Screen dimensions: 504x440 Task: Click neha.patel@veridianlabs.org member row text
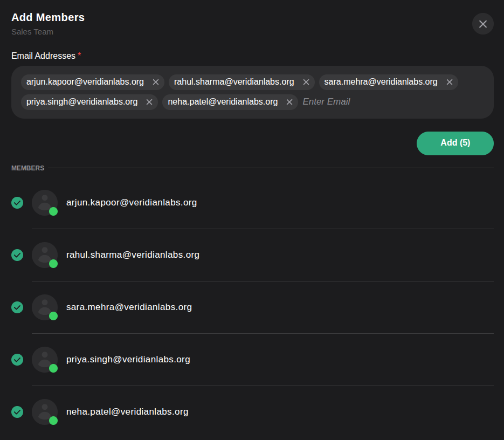point(127,412)
